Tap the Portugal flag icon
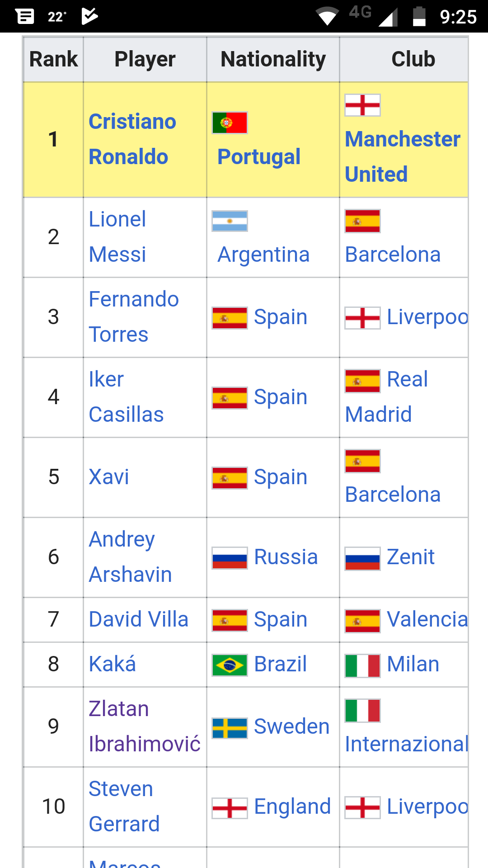The height and width of the screenshot is (868, 488). tap(230, 123)
